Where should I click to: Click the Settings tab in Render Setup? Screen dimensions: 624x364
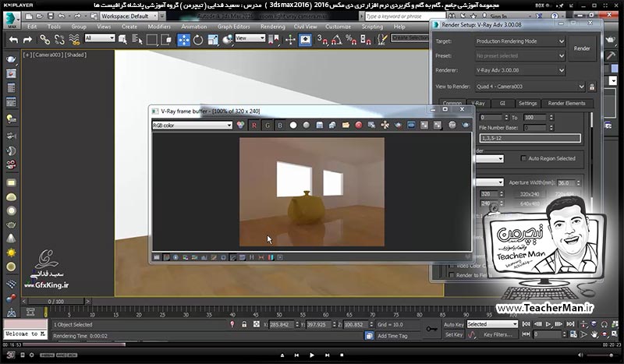(528, 103)
